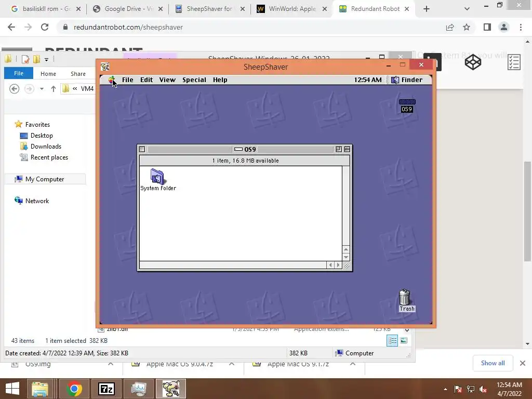Viewport: 532px width, 399px height.
Task: Click the share page icon in Chrome
Action: click(450, 27)
